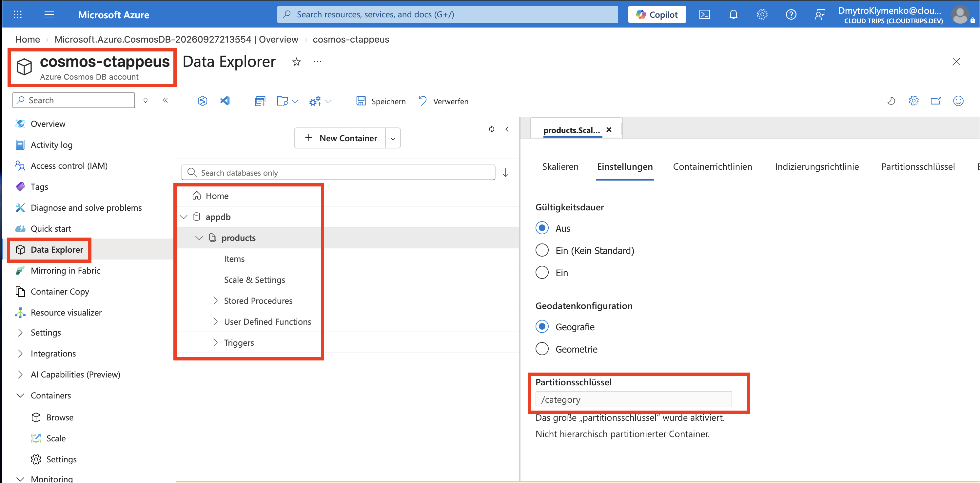Click Home breadcrumb link
Viewport: 980px width, 483px height.
pos(28,39)
